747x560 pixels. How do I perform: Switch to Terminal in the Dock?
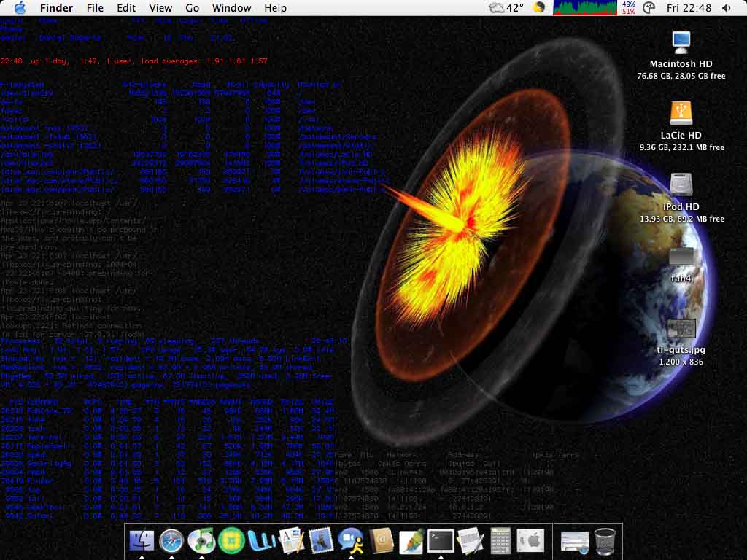(x=441, y=540)
